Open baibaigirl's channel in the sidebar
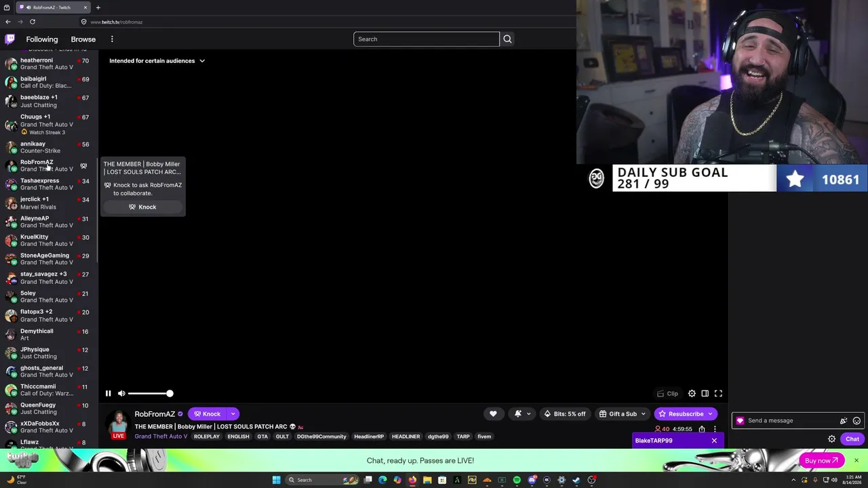This screenshot has height=488, width=868. click(x=49, y=82)
